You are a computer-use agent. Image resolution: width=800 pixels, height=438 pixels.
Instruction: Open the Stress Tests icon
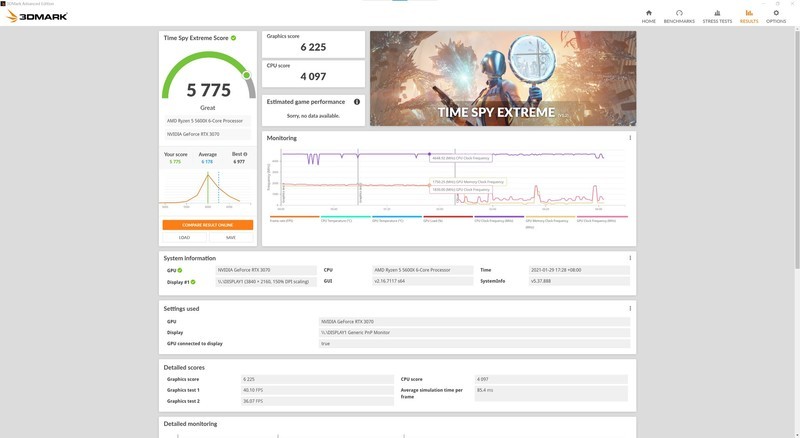click(717, 16)
